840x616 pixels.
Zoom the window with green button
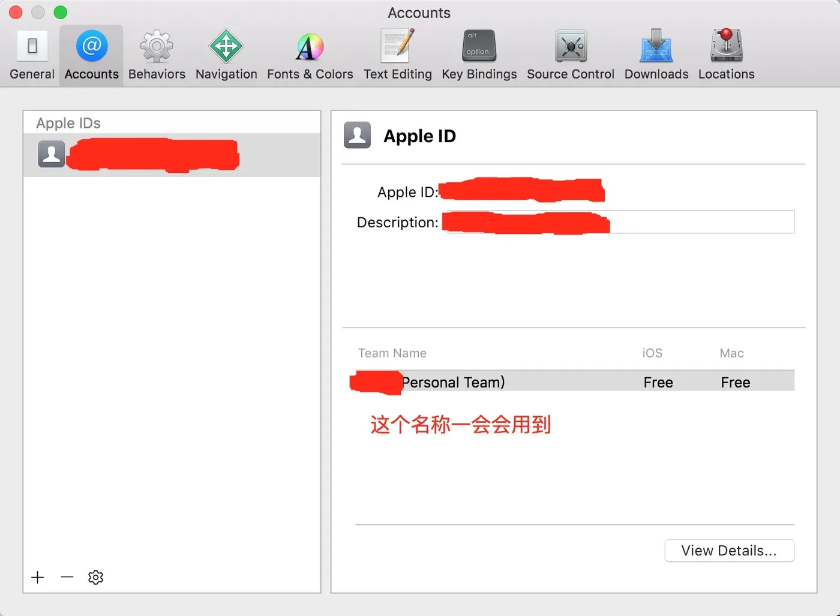coord(61,12)
